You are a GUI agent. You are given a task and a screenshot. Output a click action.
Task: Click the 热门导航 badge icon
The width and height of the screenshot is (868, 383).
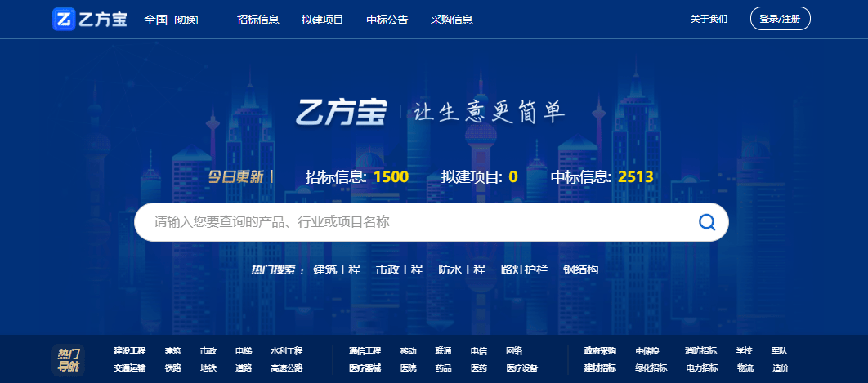coord(69,359)
